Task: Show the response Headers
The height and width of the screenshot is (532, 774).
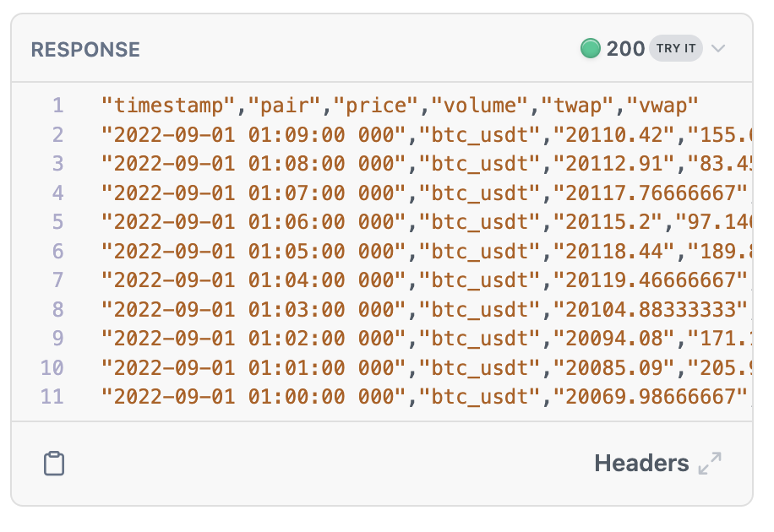Action: (641, 464)
